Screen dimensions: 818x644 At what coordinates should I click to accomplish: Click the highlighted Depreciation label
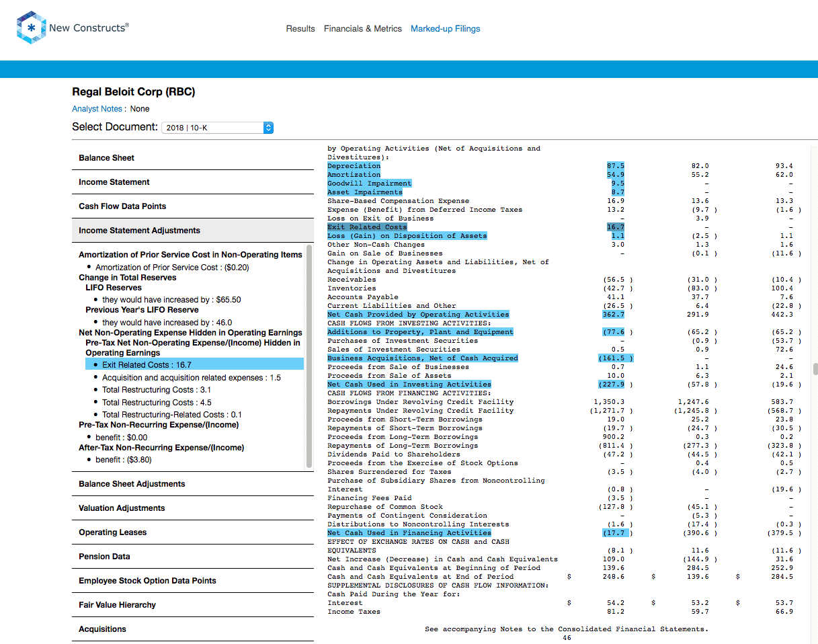(354, 166)
